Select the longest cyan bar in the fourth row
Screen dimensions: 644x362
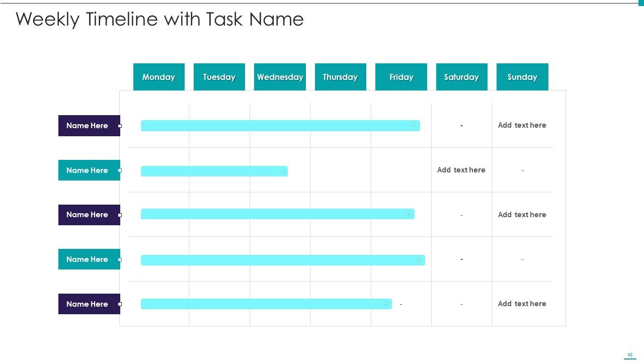click(283, 260)
